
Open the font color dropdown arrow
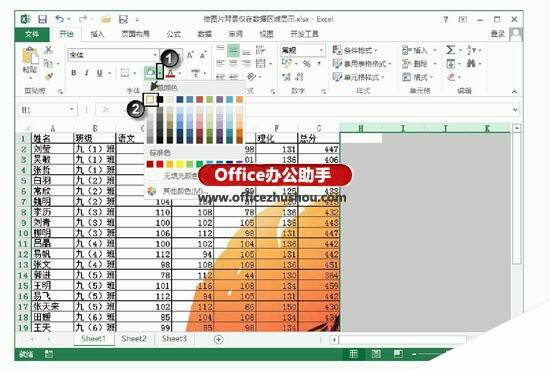coord(180,73)
